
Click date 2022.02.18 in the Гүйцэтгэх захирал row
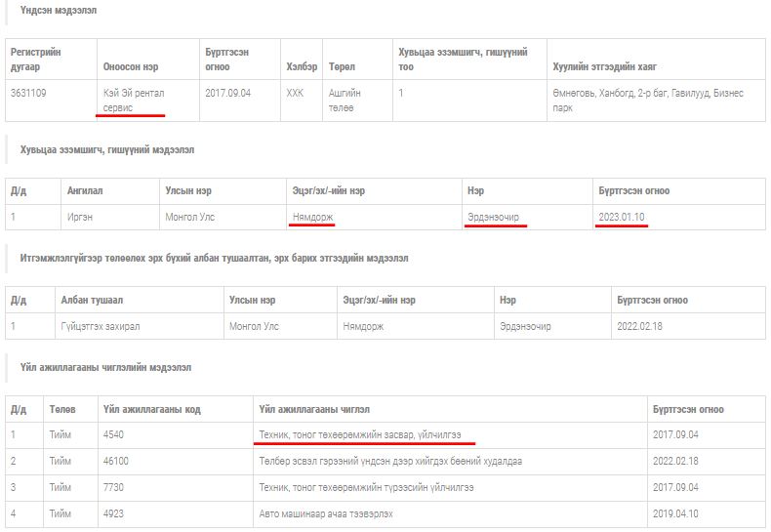[639, 326]
